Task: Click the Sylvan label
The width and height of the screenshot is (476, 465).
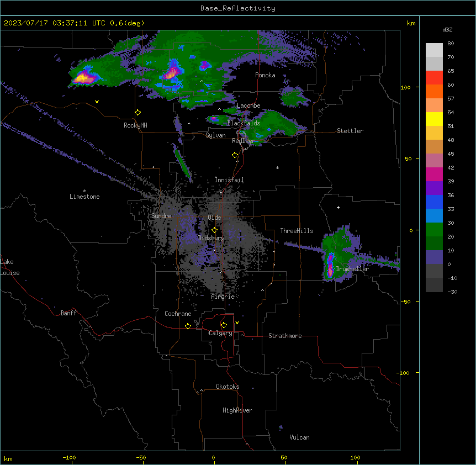Action: point(215,135)
